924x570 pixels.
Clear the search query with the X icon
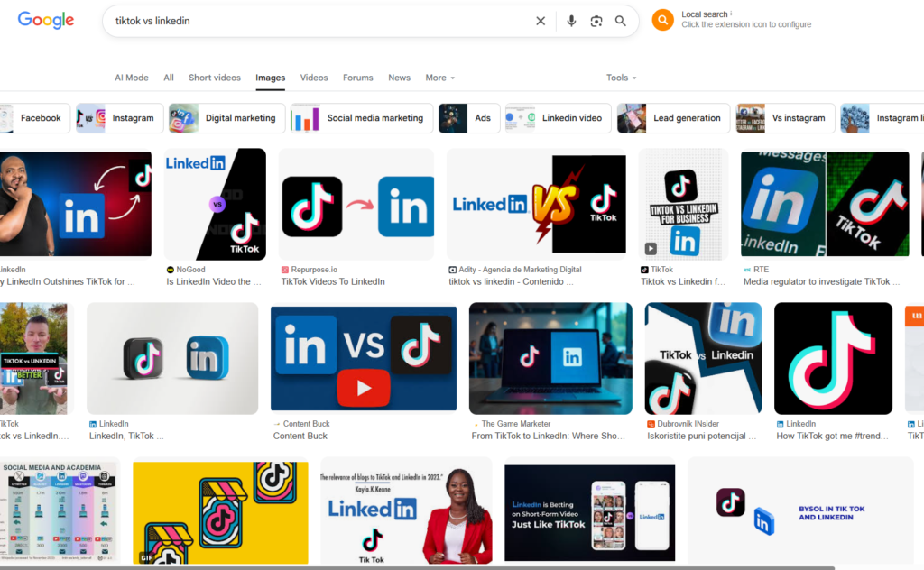(541, 21)
